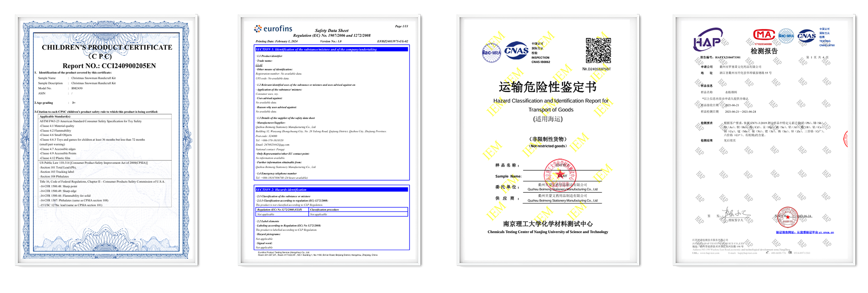Click the SECTION 2: Hazards identification header

coord(332,190)
